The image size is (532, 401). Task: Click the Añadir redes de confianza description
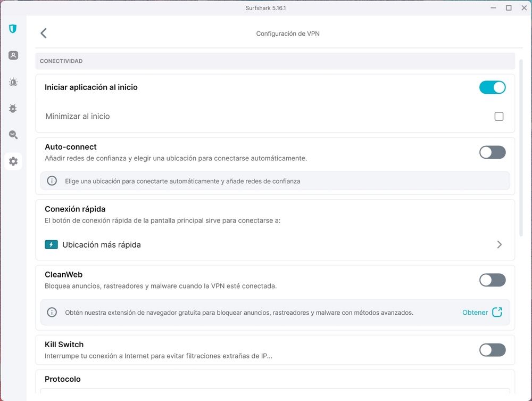click(176, 158)
